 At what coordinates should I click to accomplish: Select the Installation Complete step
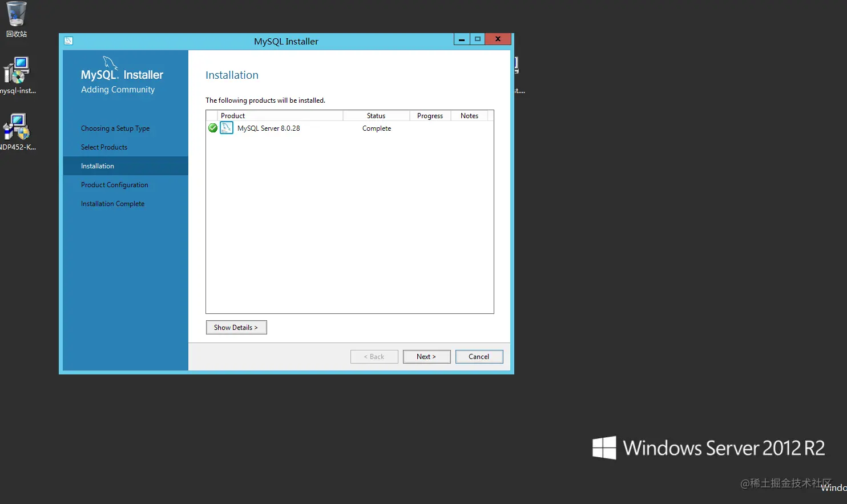click(x=112, y=204)
